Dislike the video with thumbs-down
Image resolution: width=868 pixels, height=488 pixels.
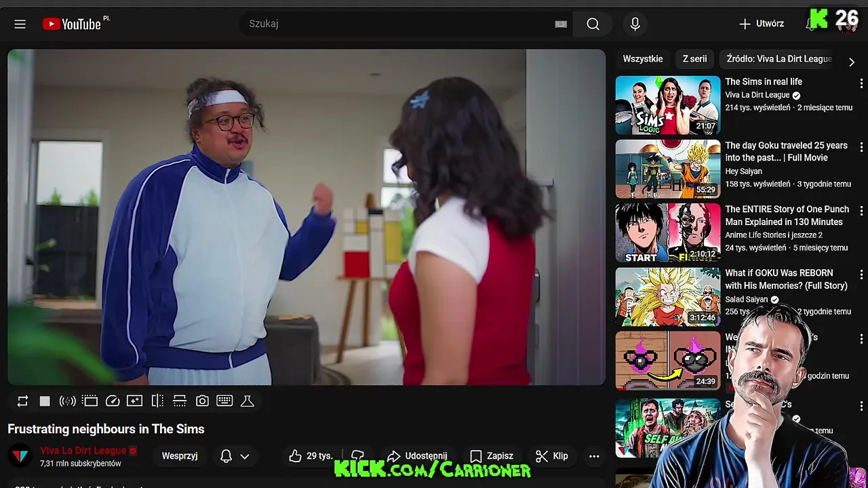[x=358, y=456]
